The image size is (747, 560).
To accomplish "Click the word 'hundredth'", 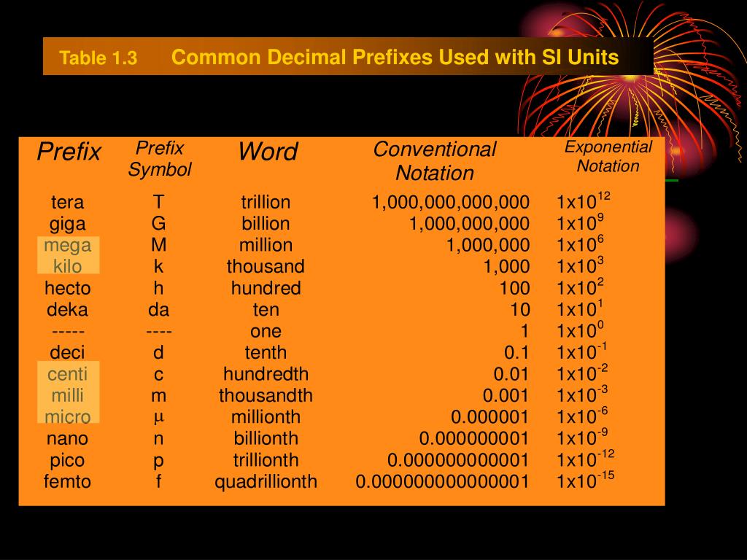I will (x=266, y=374).
